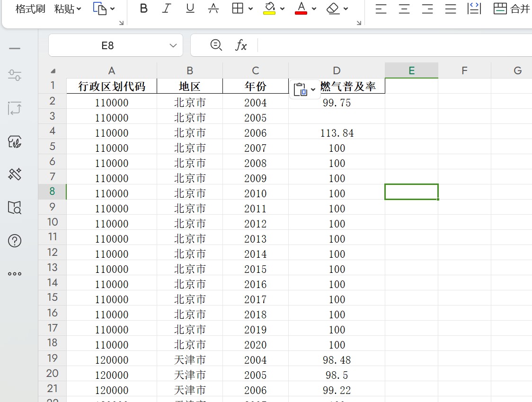The image size is (532, 402).
Task: Click sidebar selection pane icon
Action: (x=15, y=108)
